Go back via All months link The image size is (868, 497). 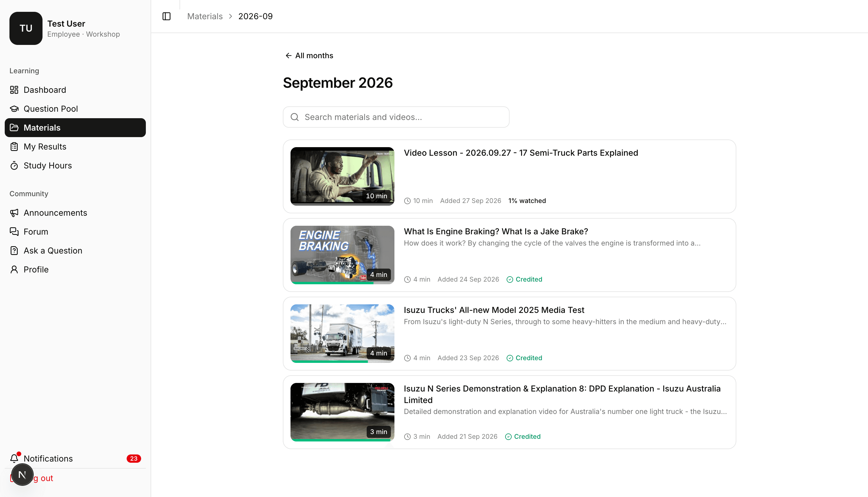(x=309, y=56)
